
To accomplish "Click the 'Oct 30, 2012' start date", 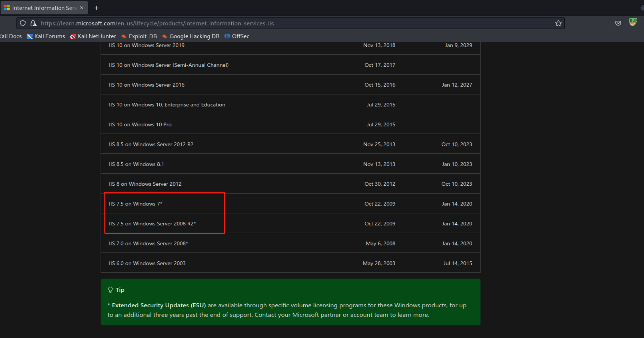I will tap(380, 184).
